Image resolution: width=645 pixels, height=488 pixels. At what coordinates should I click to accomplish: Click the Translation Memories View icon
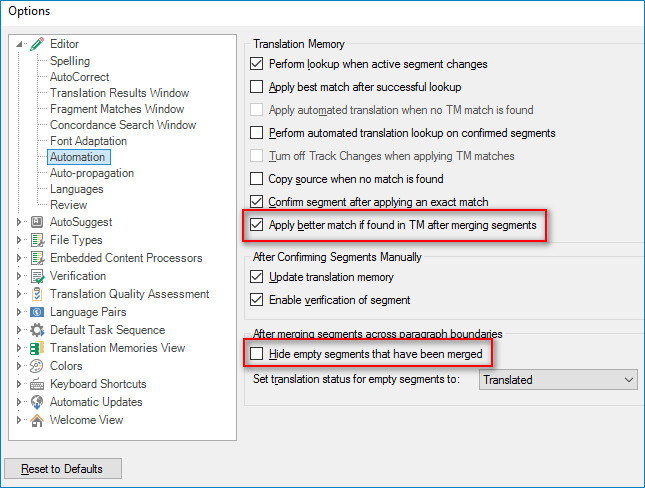pyautogui.click(x=38, y=348)
